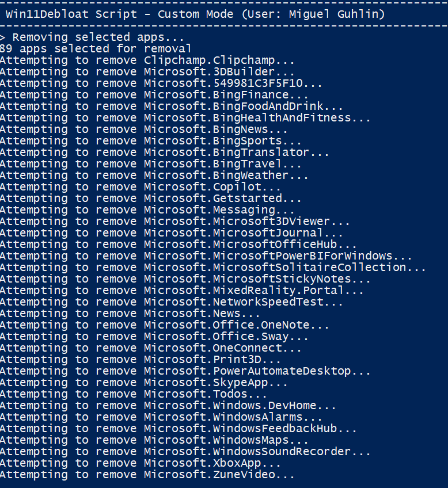Click the Microsoft.MicrosoftSolitaireCollection line
448x488 pixels.
pos(213,268)
